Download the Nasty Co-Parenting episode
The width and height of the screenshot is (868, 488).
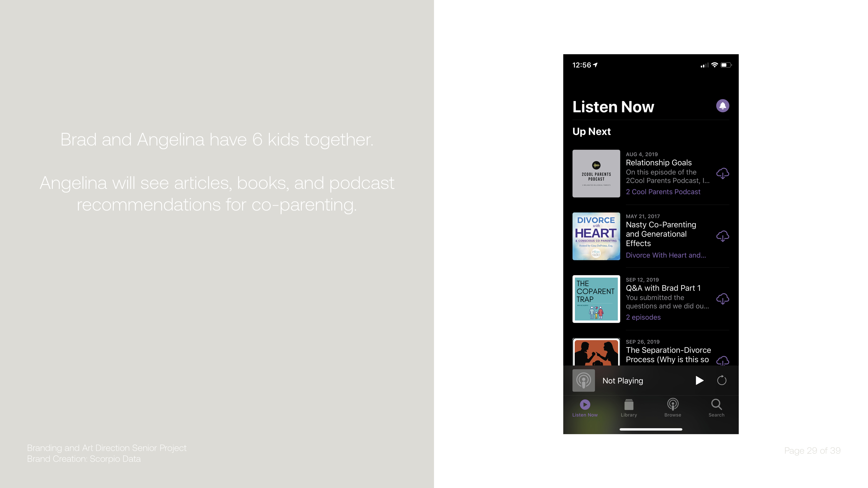(x=722, y=236)
